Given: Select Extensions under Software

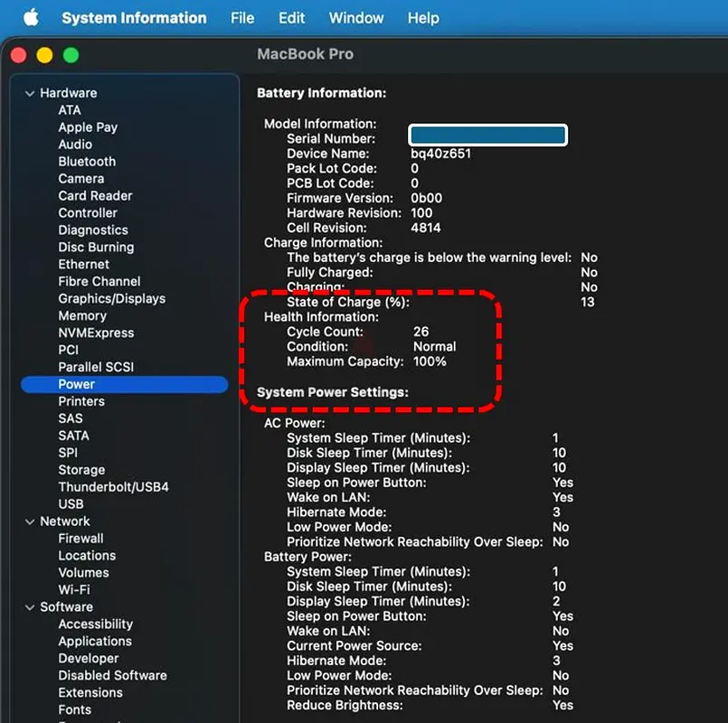Looking at the screenshot, I should tap(90, 693).
